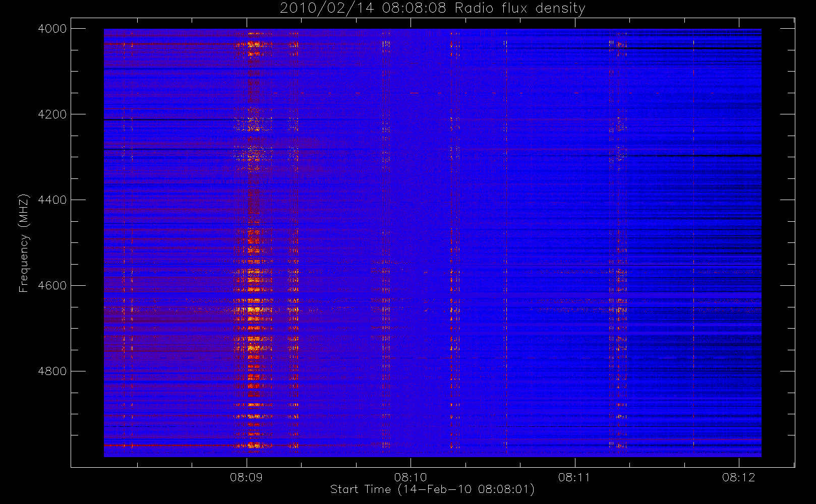Click the plot title "2010/02/14 08:08:08 Radio flux density"
The image size is (816, 504).
coord(432,9)
